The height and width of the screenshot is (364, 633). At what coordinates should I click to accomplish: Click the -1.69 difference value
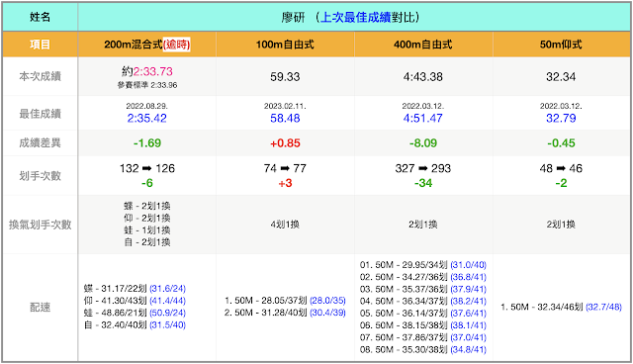pos(147,142)
